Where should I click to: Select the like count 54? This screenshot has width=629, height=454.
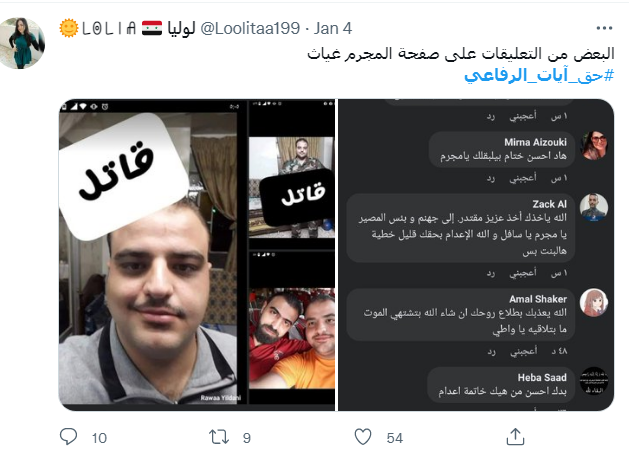coord(394,438)
